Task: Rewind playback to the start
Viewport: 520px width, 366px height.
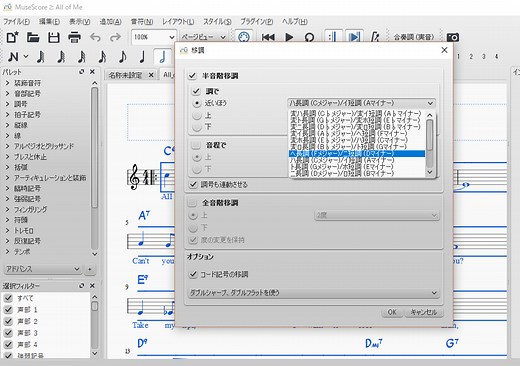Action: pos(268,37)
